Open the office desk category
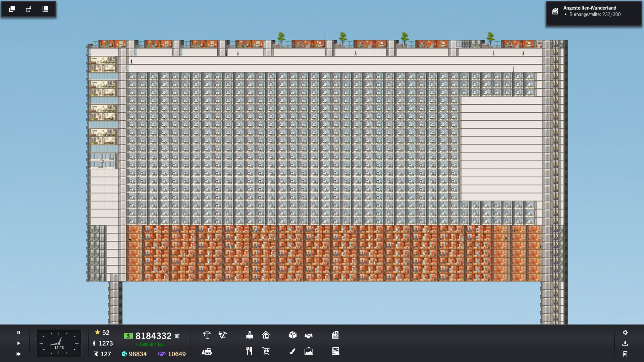The height and width of the screenshot is (362, 644). pos(250,335)
